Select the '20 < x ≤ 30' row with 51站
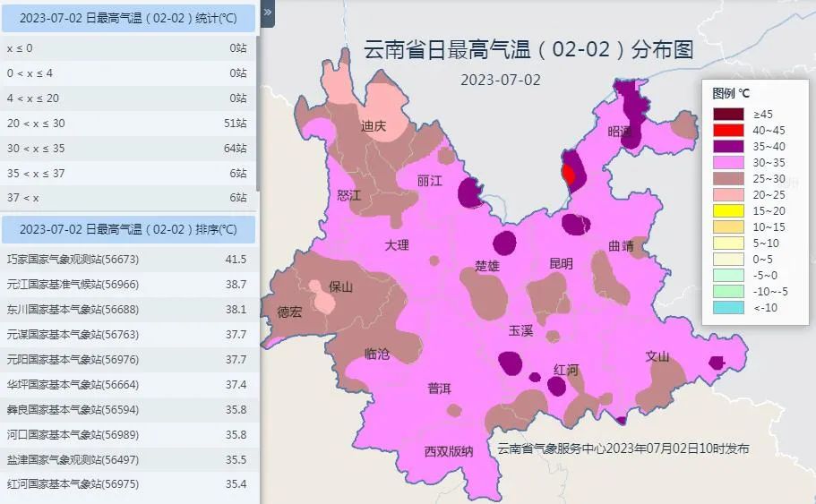Image resolution: width=816 pixels, height=504 pixels. point(127,124)
